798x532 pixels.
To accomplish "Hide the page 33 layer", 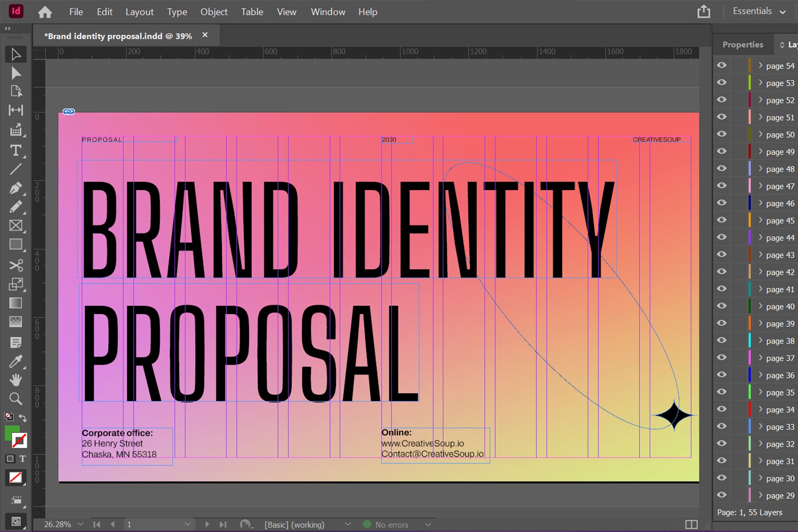I will coord(722,426).
